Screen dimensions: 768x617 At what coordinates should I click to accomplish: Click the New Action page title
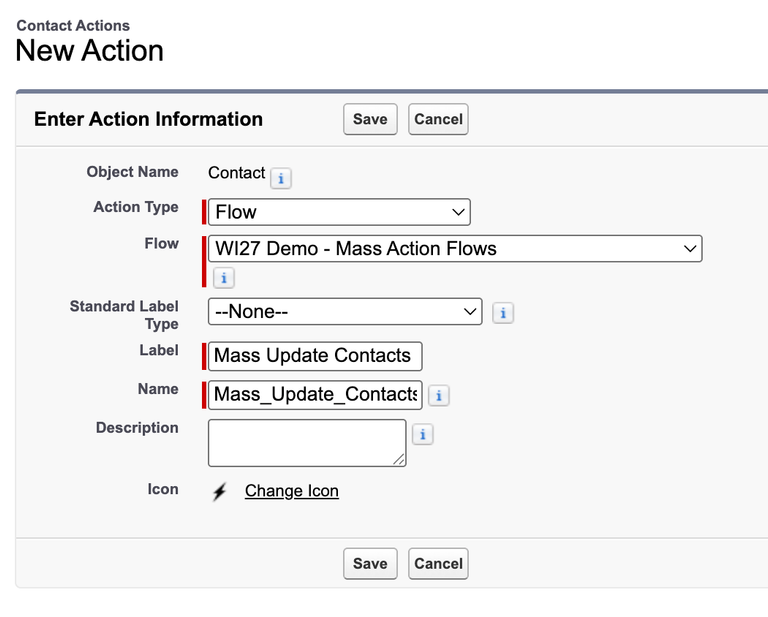coord(90,50)
